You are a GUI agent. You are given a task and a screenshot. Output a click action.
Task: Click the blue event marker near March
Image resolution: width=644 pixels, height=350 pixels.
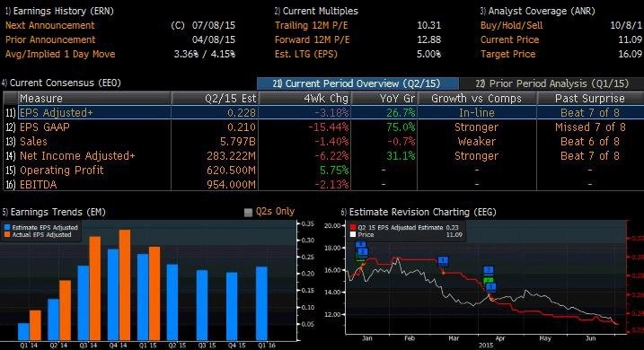(x=443, y=260)
